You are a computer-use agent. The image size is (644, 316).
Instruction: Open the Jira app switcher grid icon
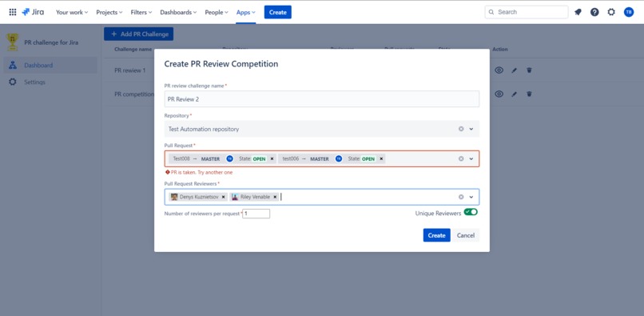[x=13, y=12]
